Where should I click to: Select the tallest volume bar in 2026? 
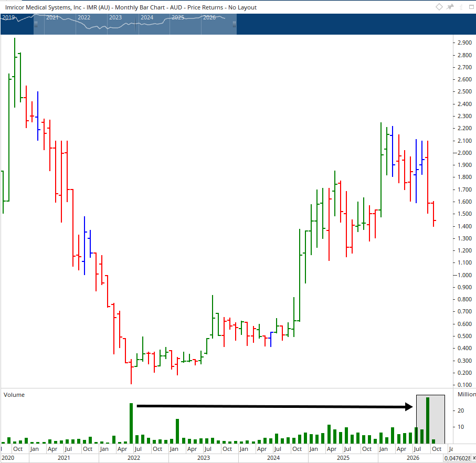428,420
